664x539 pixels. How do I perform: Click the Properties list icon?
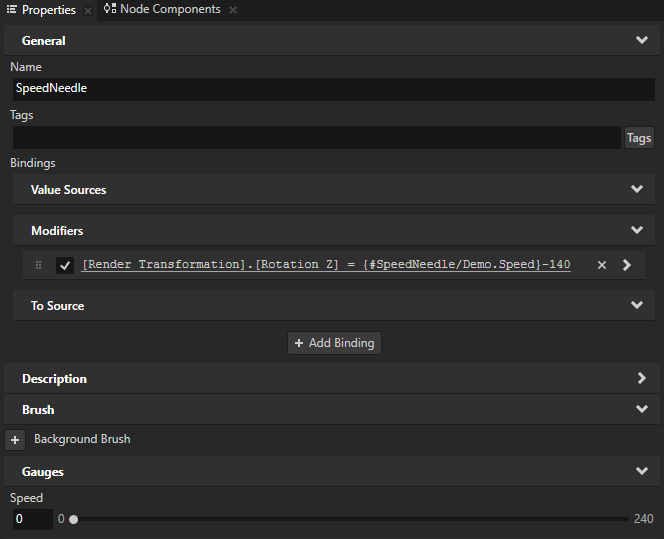tap(12, 9)
